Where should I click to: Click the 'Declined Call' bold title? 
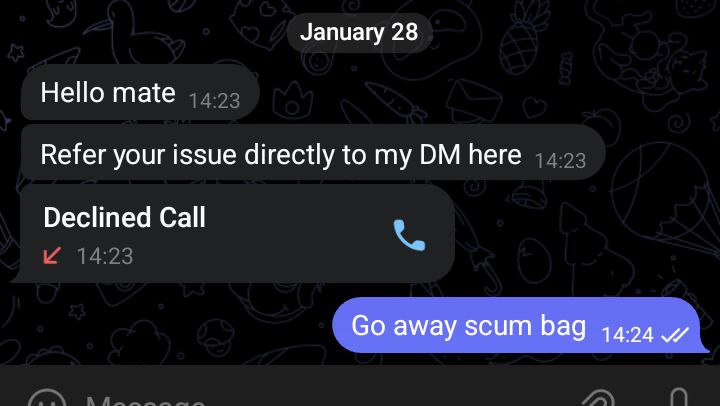pos(124,217)
